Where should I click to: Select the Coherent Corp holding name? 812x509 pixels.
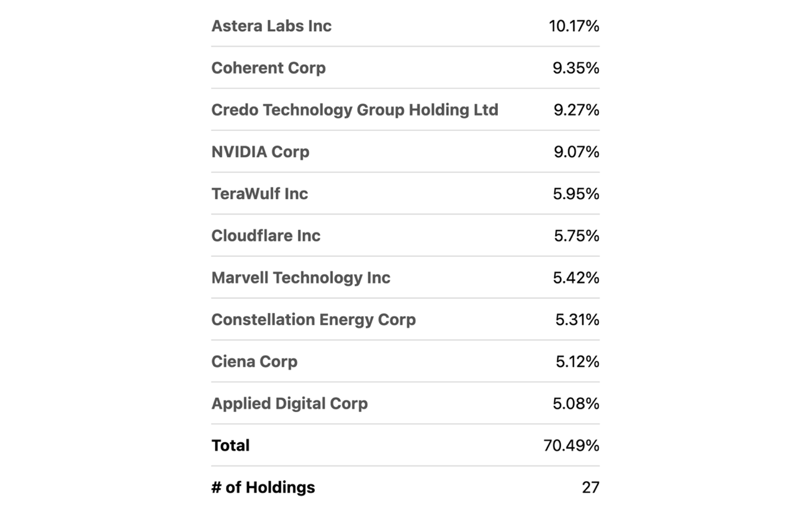point(268,68)
